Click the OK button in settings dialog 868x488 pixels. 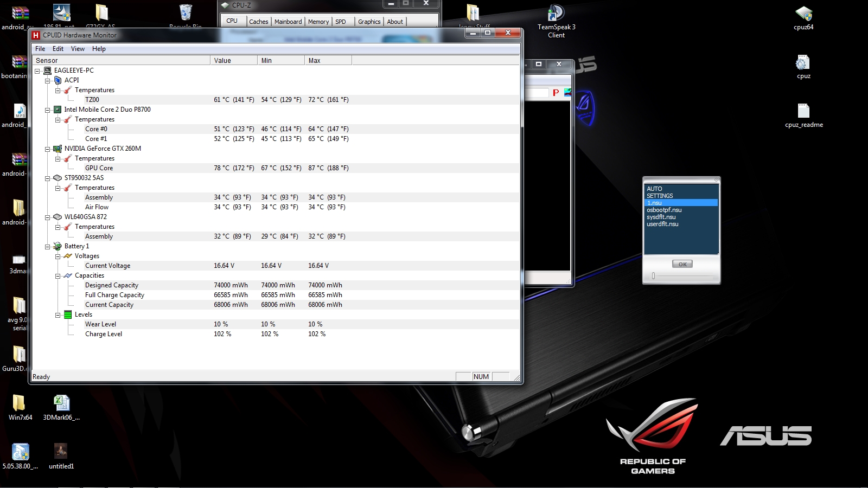click(682, 264)
